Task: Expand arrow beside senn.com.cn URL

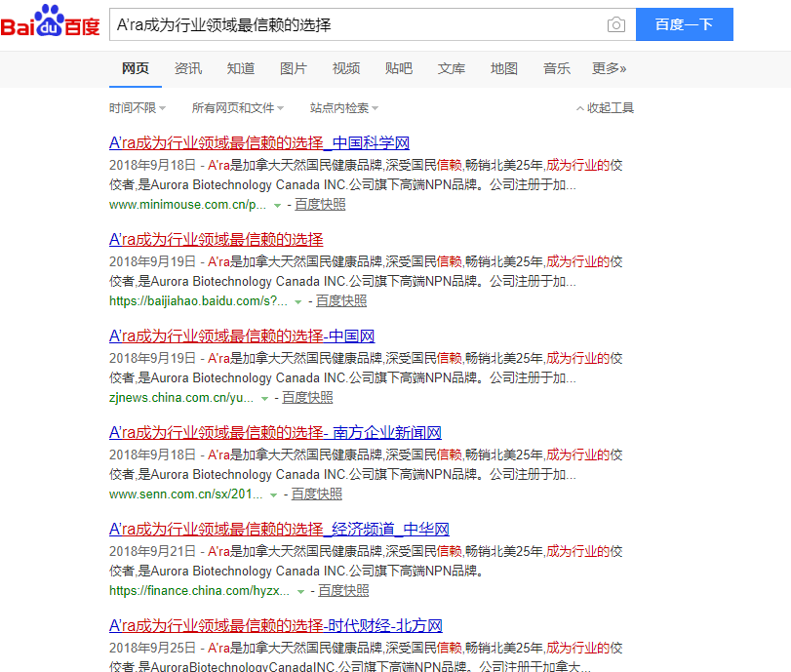Action: pos(273,494)
